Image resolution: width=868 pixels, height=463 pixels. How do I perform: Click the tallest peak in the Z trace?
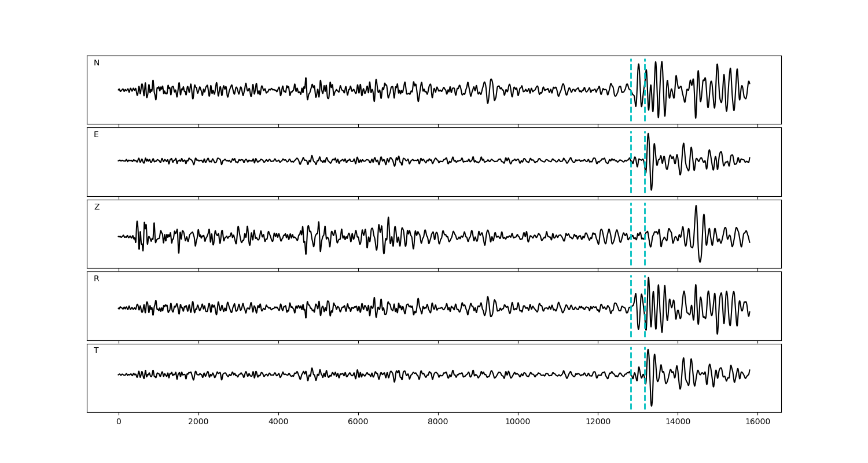[x=696, y=206]
